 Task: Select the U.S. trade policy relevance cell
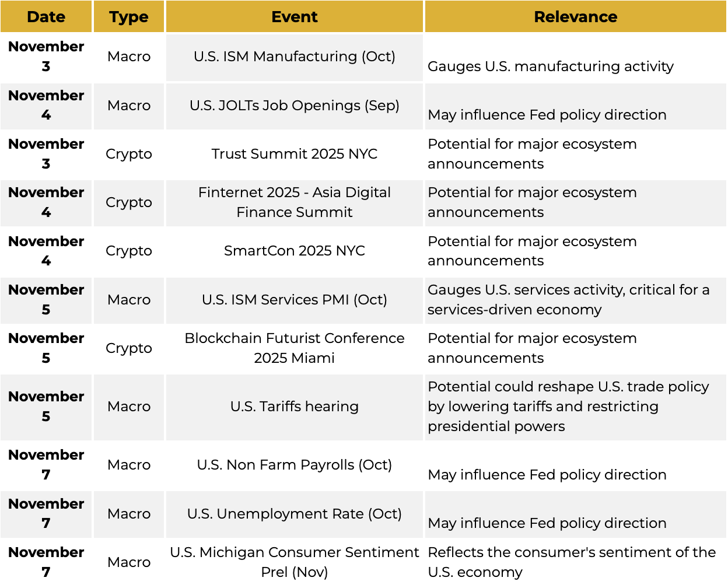[568, 407]
